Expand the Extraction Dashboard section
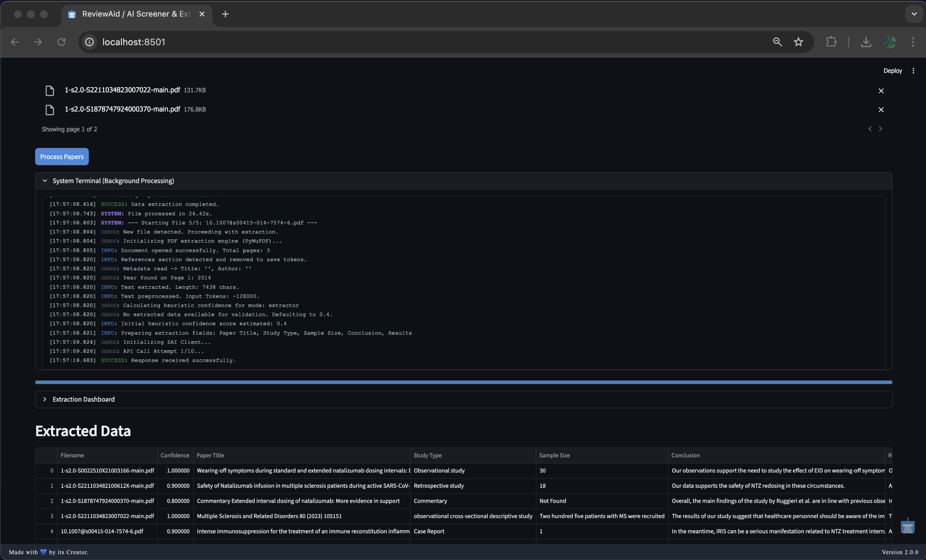The height and width of the screenshot is (560, 926). [45, 399]
